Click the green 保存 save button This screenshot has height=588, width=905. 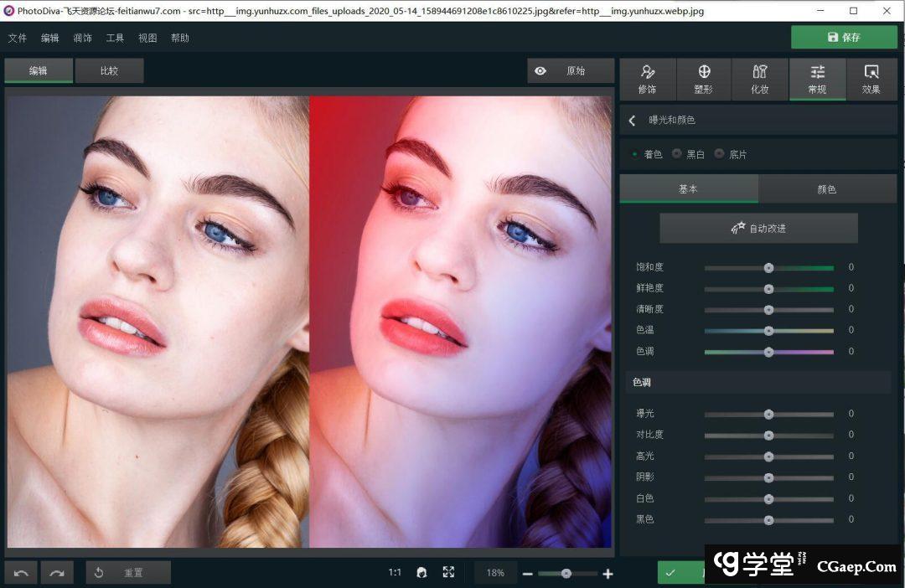(843, 37)
